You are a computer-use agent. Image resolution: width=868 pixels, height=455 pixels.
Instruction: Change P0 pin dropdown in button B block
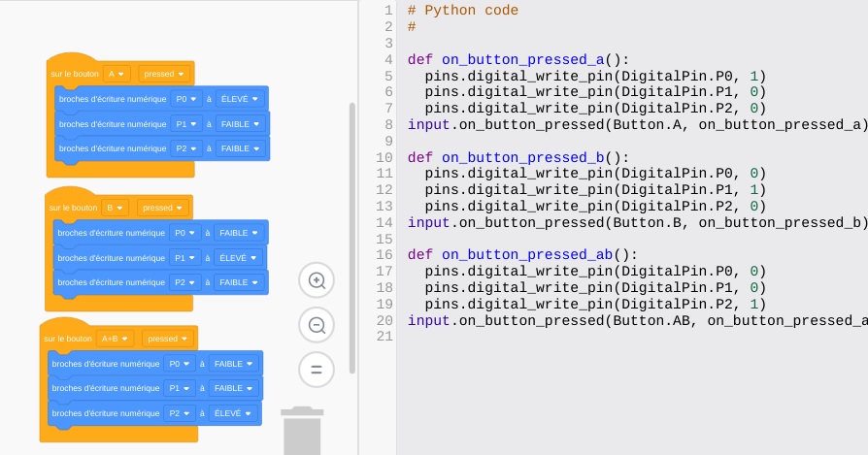184,233
